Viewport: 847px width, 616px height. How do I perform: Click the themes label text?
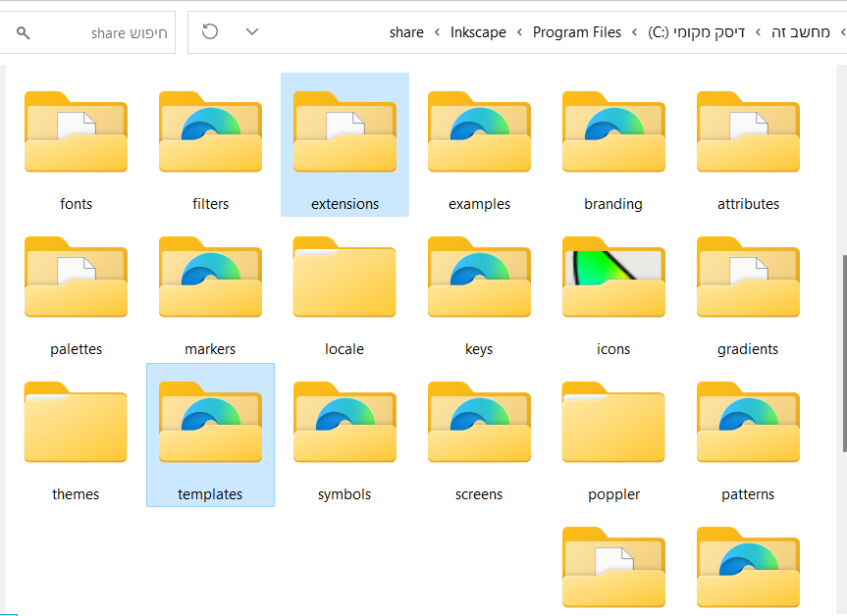pos(76,494)
